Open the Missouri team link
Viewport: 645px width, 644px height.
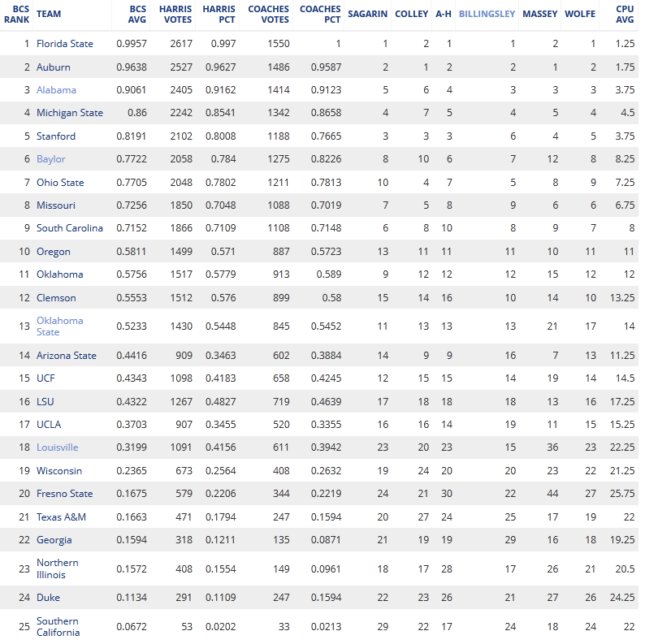(55, 205)
